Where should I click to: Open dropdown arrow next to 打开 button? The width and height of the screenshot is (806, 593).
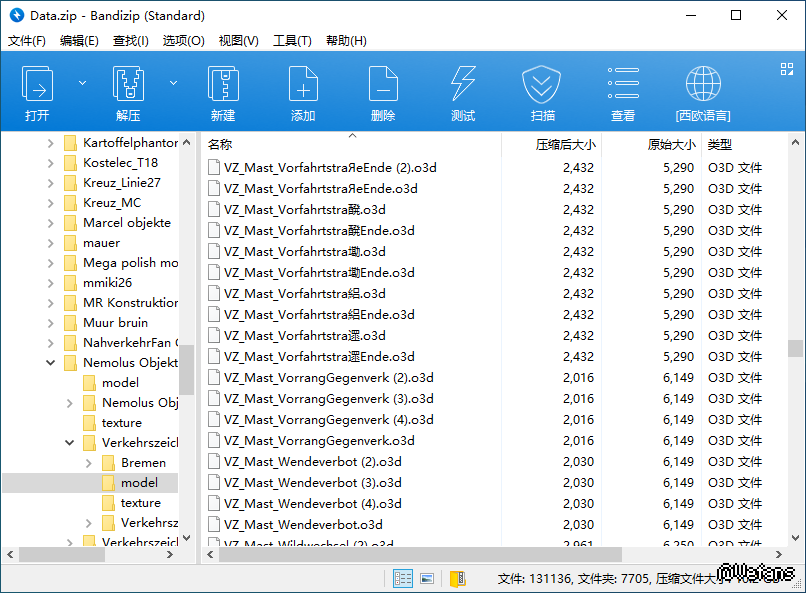tap(82, 82)
